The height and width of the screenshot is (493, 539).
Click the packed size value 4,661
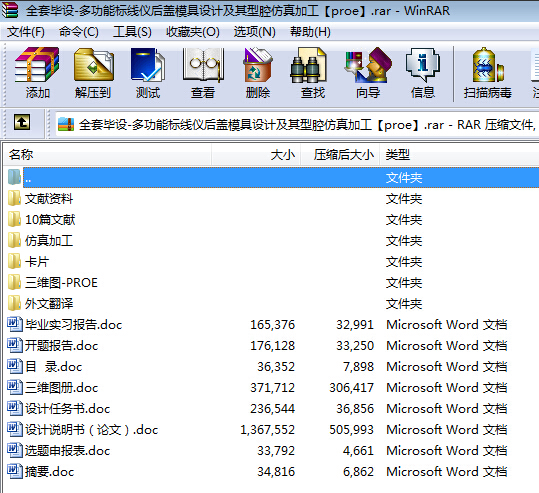point(358,450)
